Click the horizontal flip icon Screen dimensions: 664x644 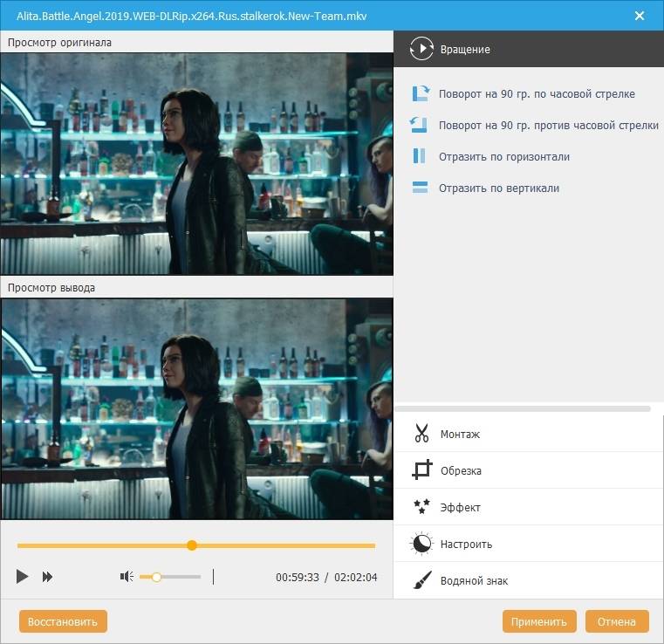pyautogui.click(x=419, y=156)
